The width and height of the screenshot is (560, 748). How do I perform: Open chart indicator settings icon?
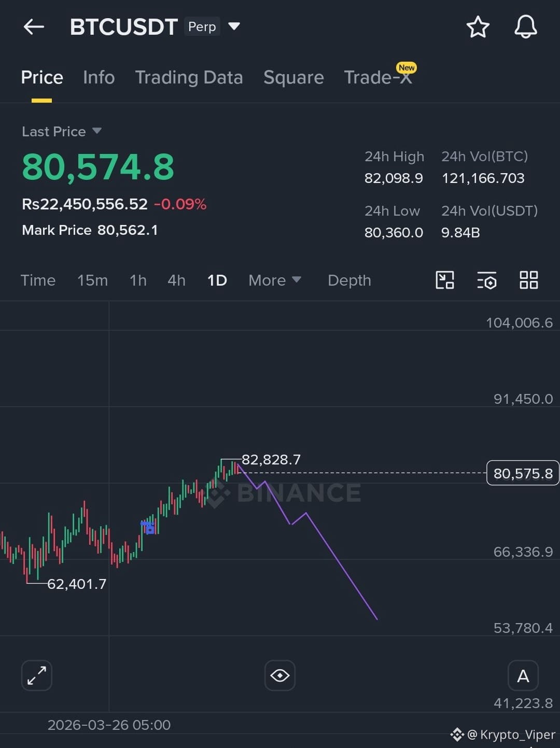click(487, 280)
